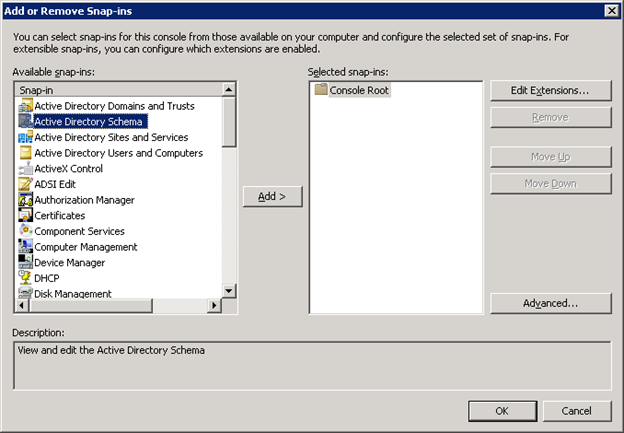Click the vertical scrollbar thumb in snap-in list
624x433 pixels.
coord(229,122)
